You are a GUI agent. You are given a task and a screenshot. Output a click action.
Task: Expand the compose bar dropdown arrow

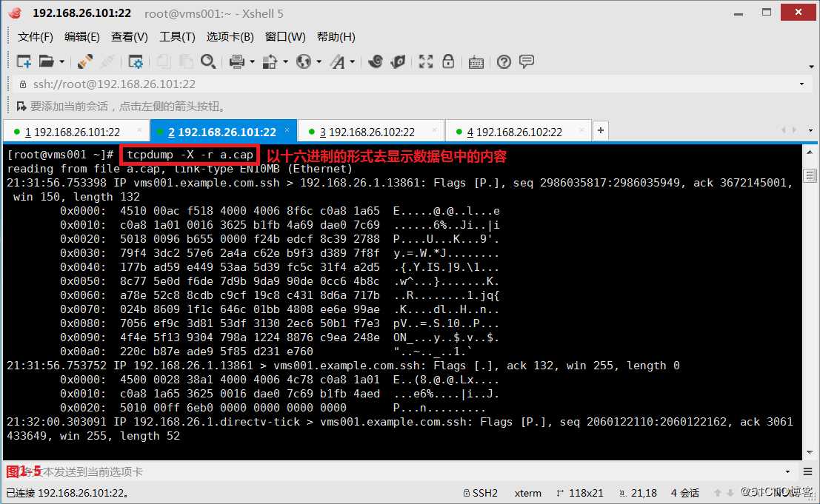[787, 471]
